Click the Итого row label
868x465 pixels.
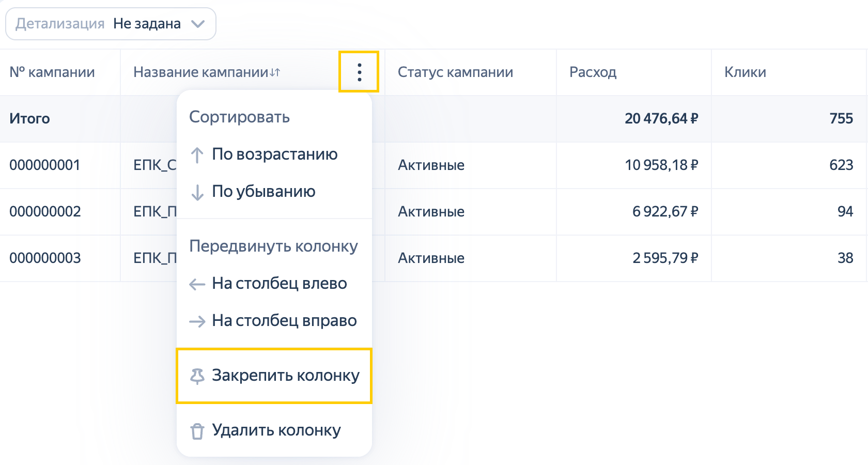click(30, 119)
